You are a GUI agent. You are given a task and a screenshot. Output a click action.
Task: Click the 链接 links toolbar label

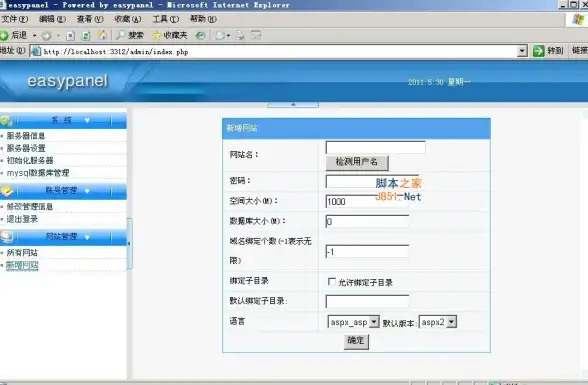pos(579,51)
